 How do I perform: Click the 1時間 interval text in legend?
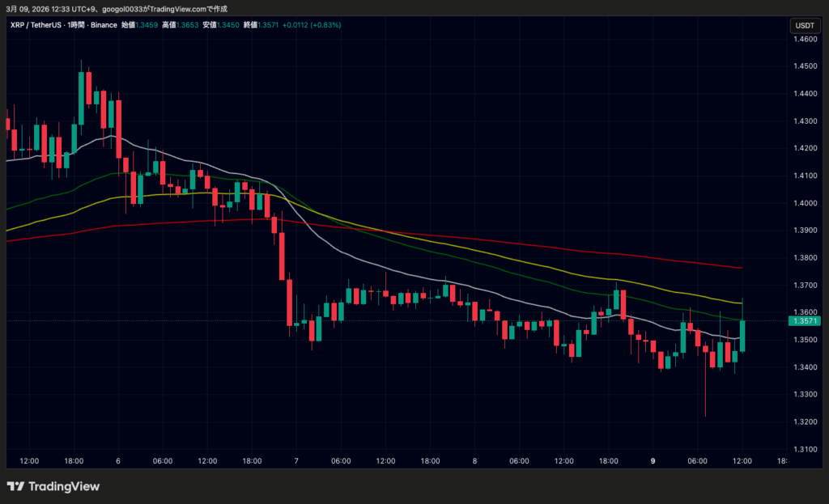tap(76, 25)
